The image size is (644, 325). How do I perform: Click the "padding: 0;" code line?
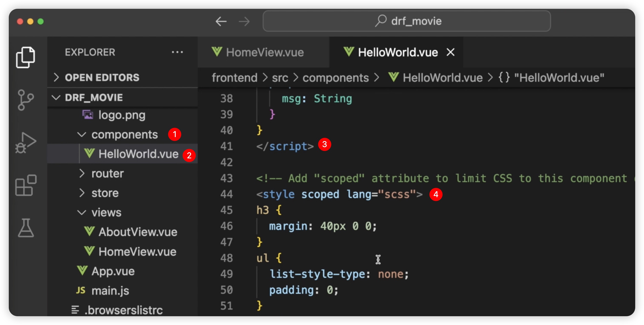coord(304,290)
